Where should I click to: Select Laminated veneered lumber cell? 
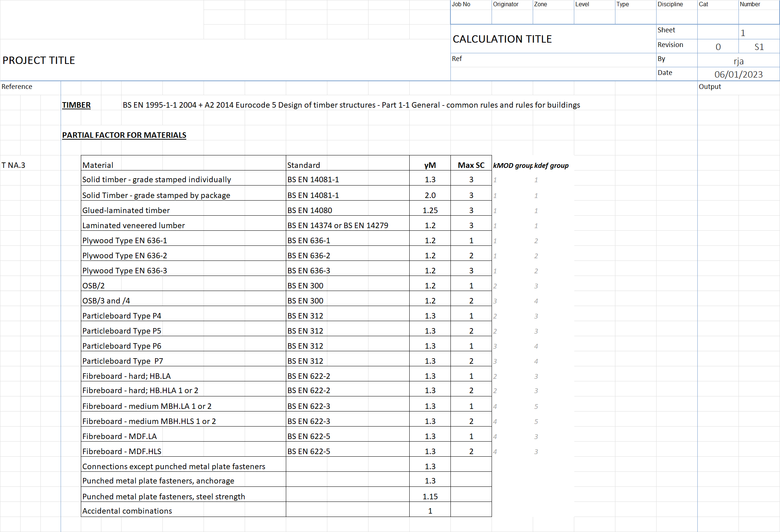coord(183,223)
